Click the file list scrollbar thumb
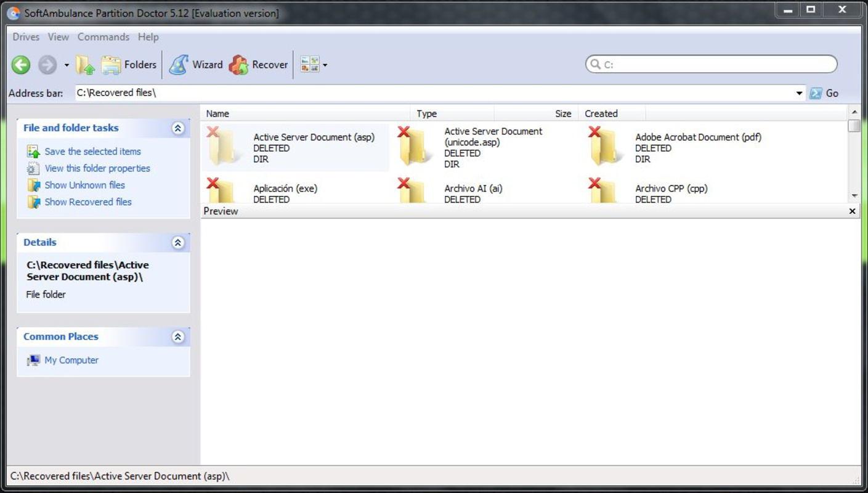Image resolution: width=868 pixels, height=493 pixels. click(854, 125)
